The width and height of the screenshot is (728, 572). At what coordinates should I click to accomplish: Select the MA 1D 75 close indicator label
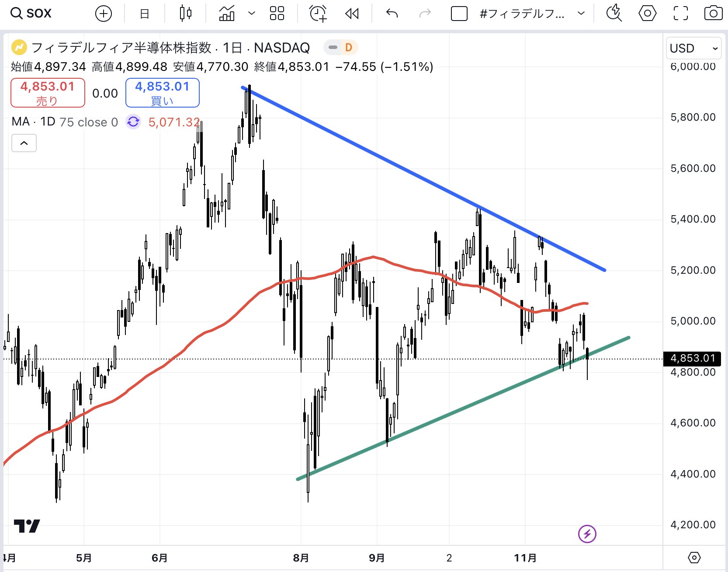(x=65, y=122)
